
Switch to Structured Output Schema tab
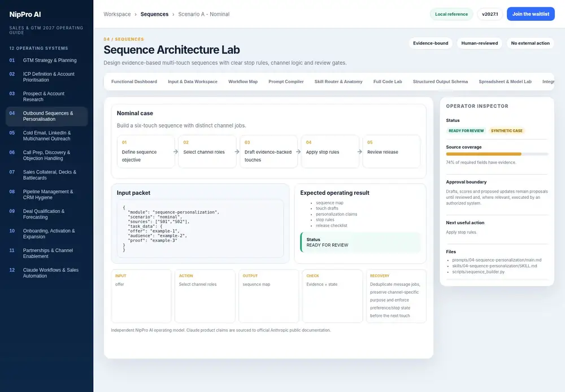pos(440,82)
